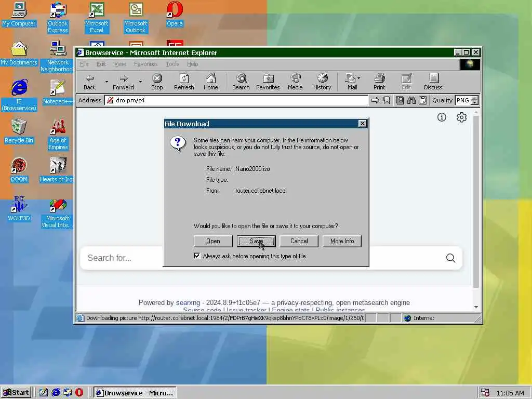532x399 pixels.
Task: Open the bookmarks book icon in address bar
Action: click(400, 100)
